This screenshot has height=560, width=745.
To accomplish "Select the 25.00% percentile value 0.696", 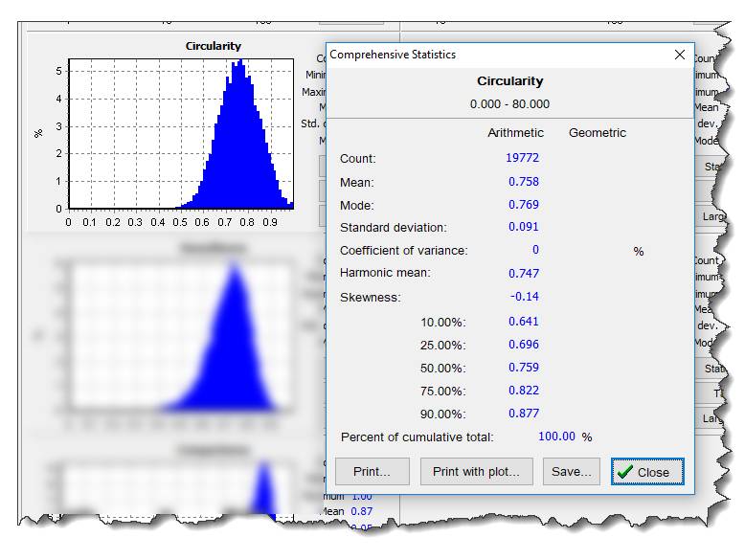I will 524,344.
